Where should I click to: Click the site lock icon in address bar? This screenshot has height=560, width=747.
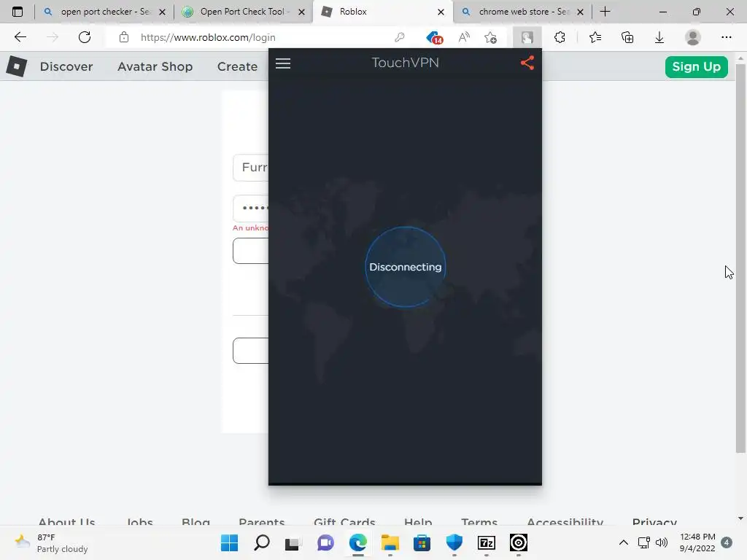click(124, 37)
